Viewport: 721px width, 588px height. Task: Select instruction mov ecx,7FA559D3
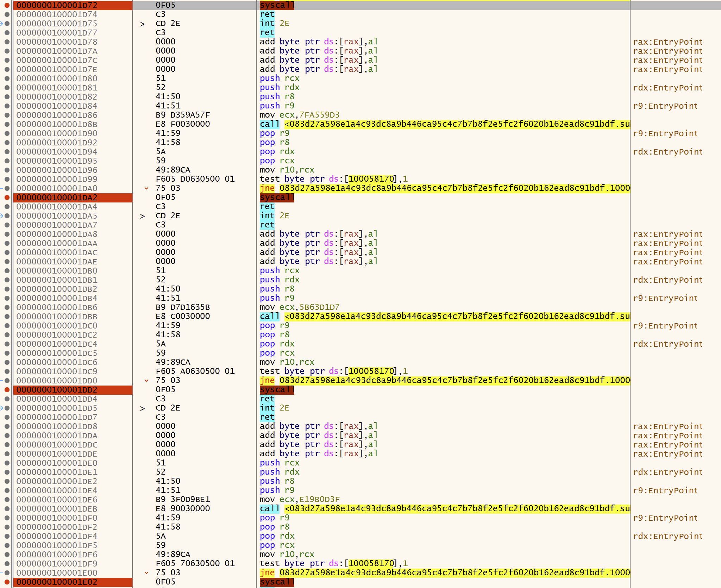pyautogui.click(x=300, y=115)
